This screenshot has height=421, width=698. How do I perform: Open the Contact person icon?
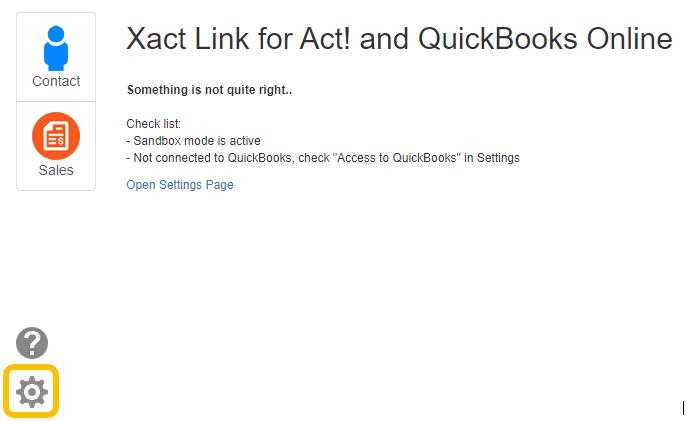coord(56,48)
